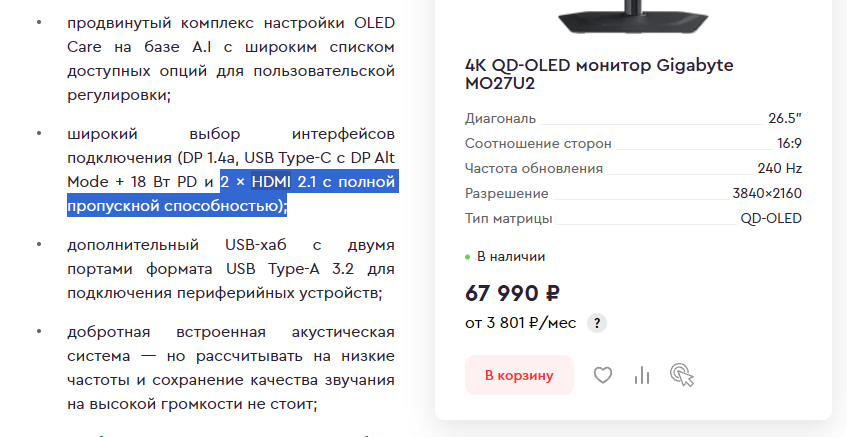
Task: Add monitor to cart with В корзину
Action: tap(519, 375)
